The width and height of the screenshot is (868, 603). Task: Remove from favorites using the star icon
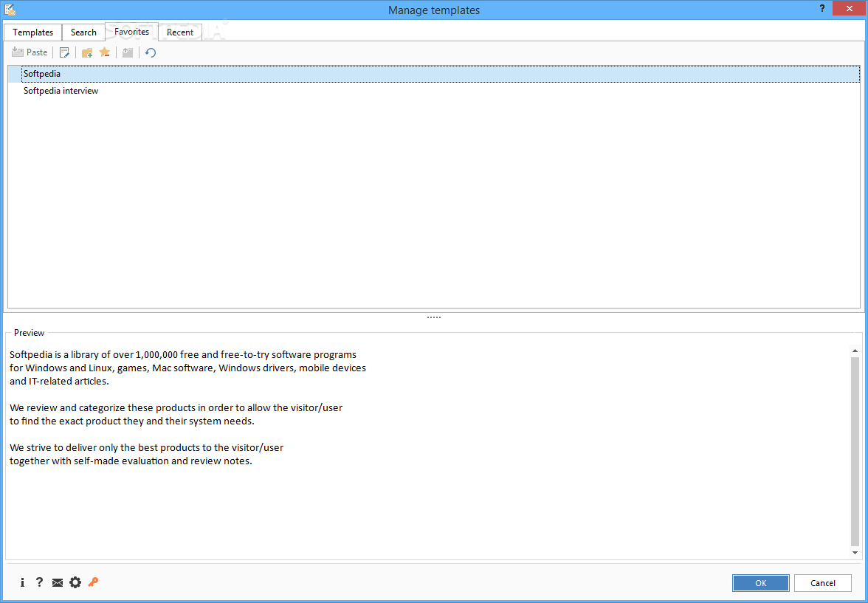tap(104, 52)
